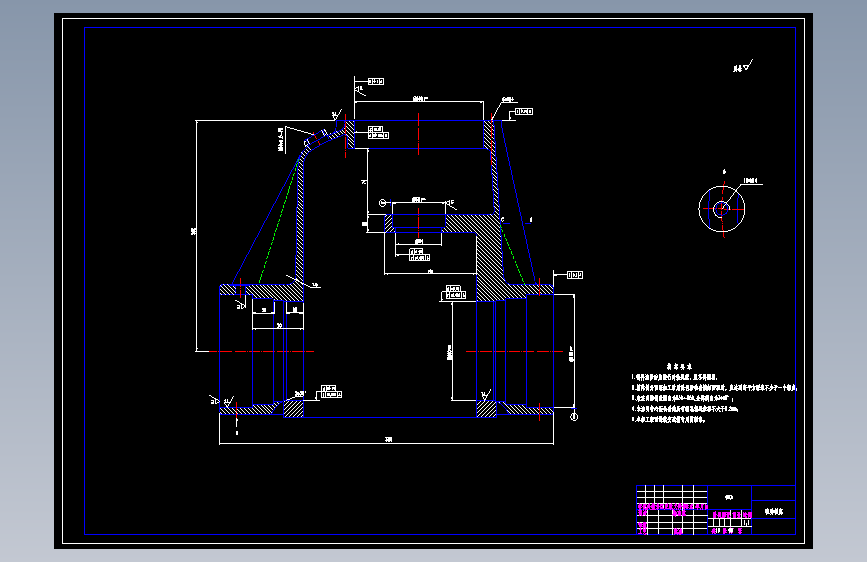The image size is (867, 562).
Task: Click the leader label beside the circular detail
Action: click(751, 180)
